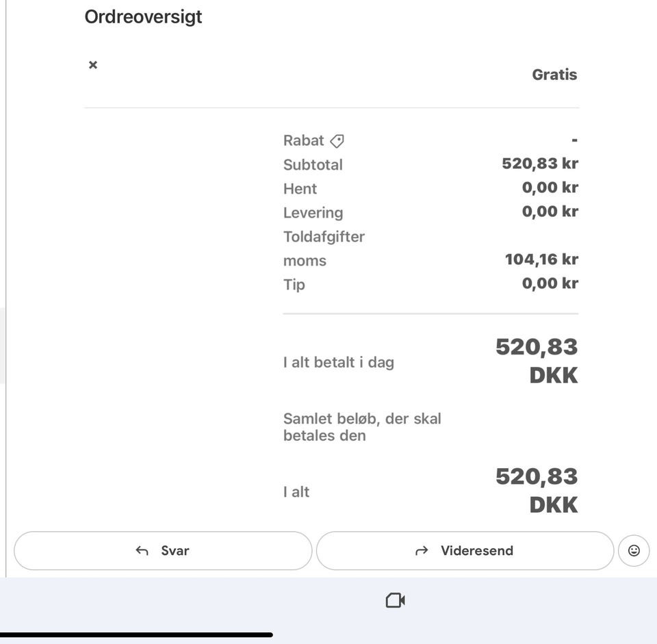
Task: Click the forward arrow icon beside Videresend
Action: 422,551
